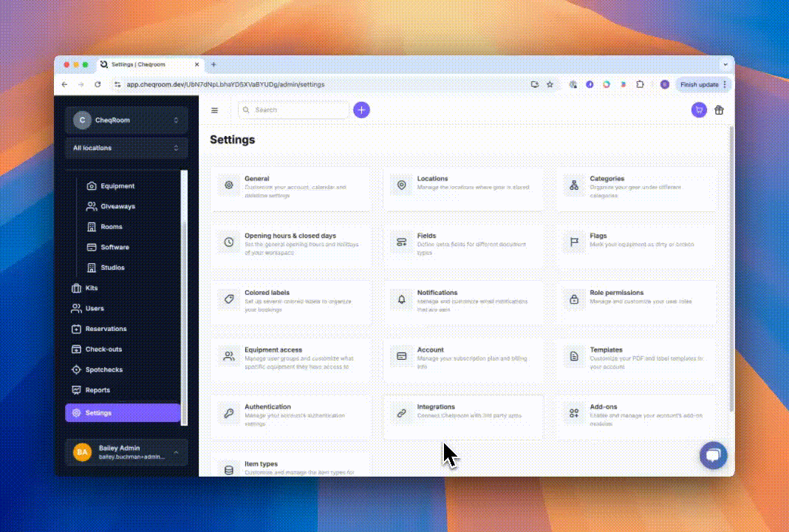Focus the Search input field
The image size is (789, 532).
coord(294,109)
